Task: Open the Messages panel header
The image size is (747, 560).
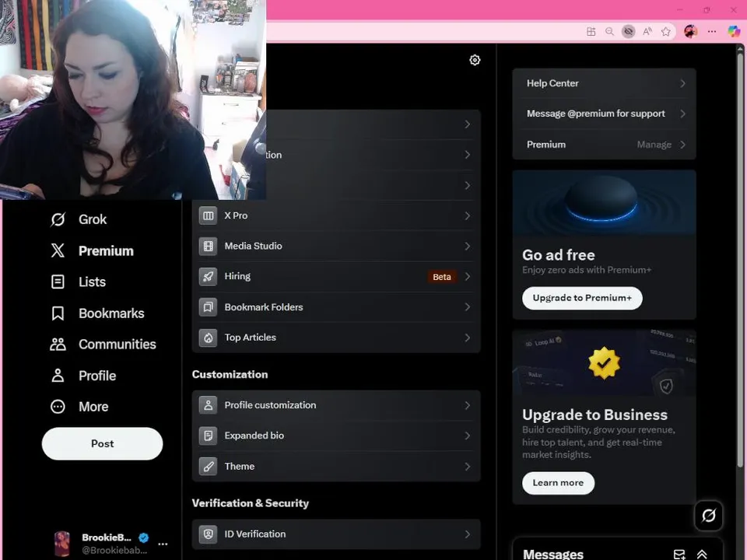Action: pos(618,550)
